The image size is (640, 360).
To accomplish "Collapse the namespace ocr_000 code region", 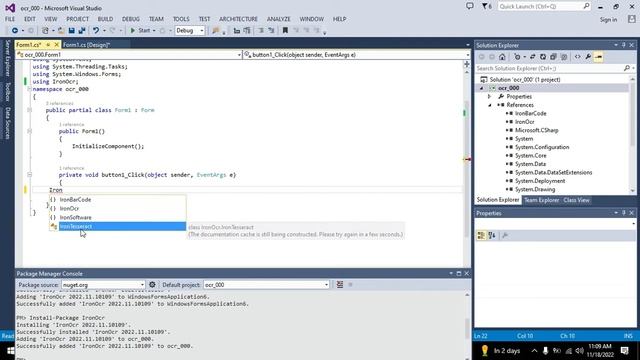I will pos(29,89).
